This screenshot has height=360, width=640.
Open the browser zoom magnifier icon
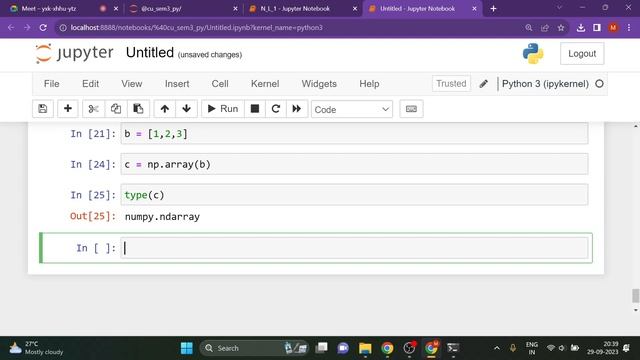tap(529, 28)
